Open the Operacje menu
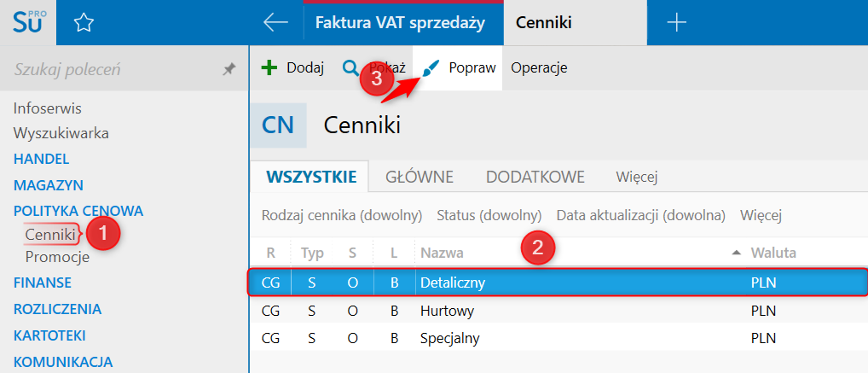 coord(539,68)
